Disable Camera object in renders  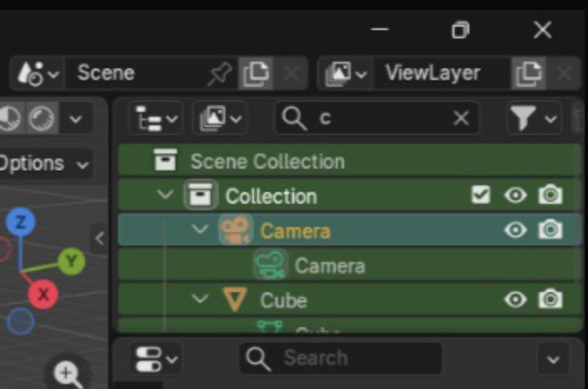[x=550, y=230]
